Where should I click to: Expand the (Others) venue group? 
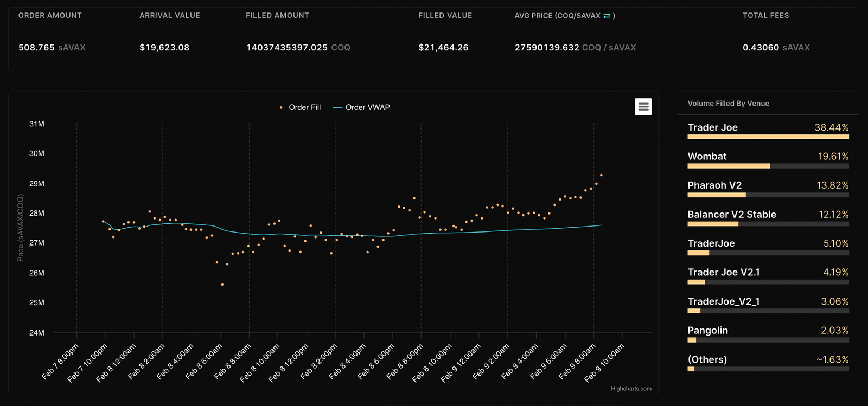(x=768, y=363)
